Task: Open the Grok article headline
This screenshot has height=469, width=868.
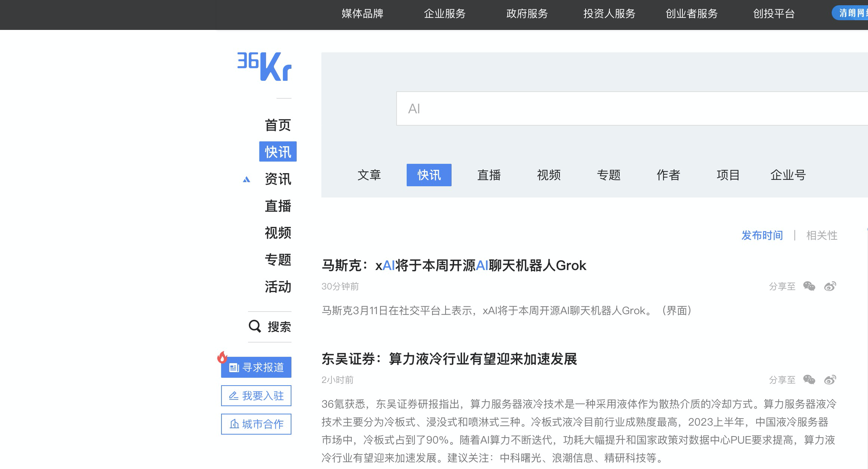Action: click(x=454, y=266)
